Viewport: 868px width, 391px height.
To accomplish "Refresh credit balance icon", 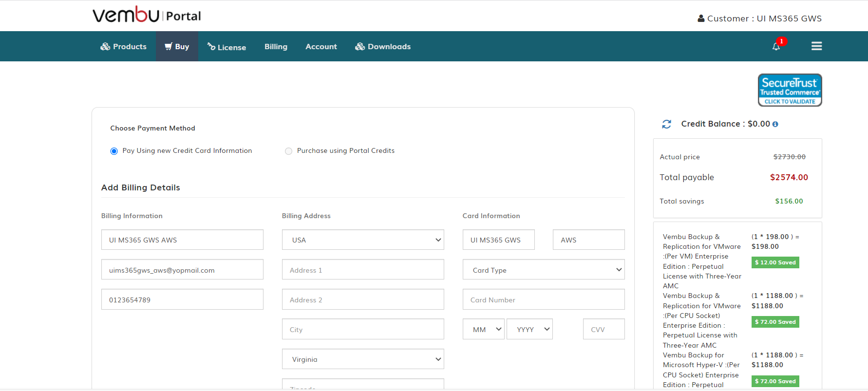I will pyautogui.click(x=667, y=124).
